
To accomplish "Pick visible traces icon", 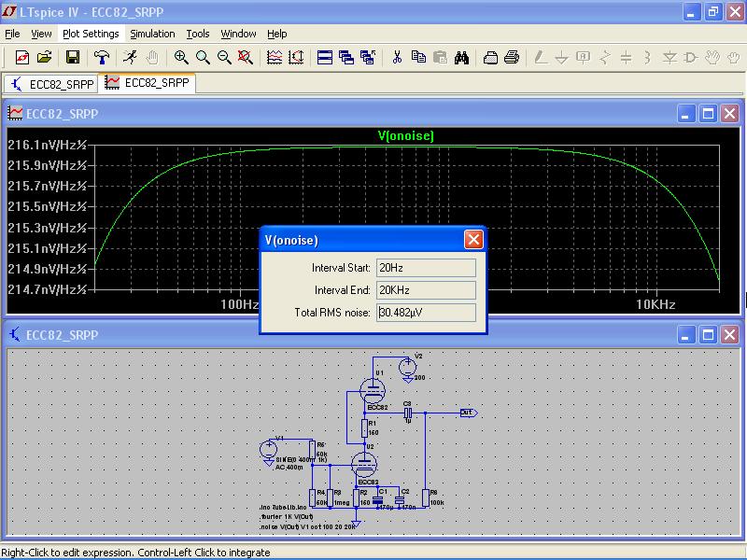I will [x=275, y=58].
